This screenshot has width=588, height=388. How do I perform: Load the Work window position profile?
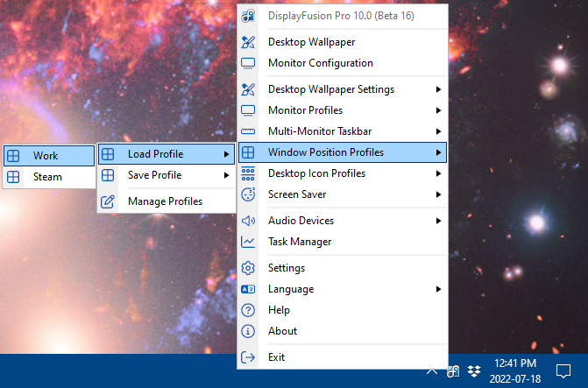[46, 156]
